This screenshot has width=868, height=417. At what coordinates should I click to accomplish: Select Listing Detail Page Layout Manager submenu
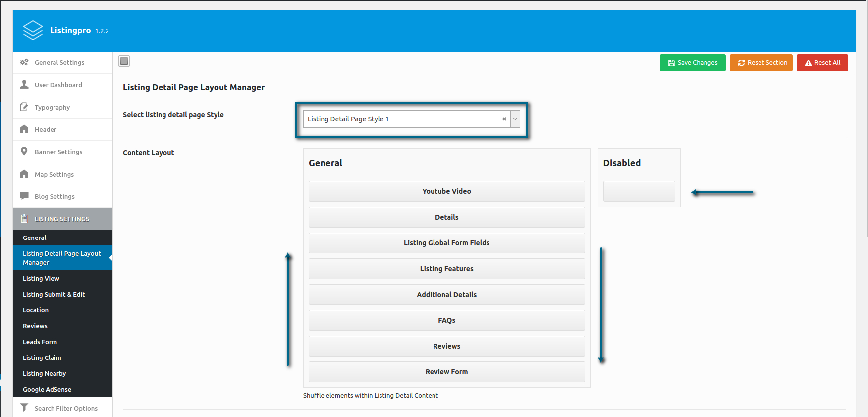coord(63,258)
